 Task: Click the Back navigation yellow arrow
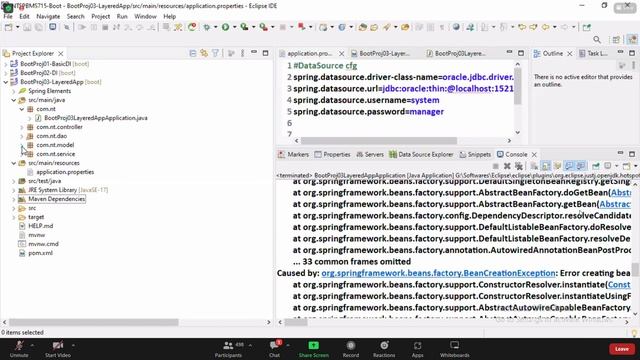545,27
